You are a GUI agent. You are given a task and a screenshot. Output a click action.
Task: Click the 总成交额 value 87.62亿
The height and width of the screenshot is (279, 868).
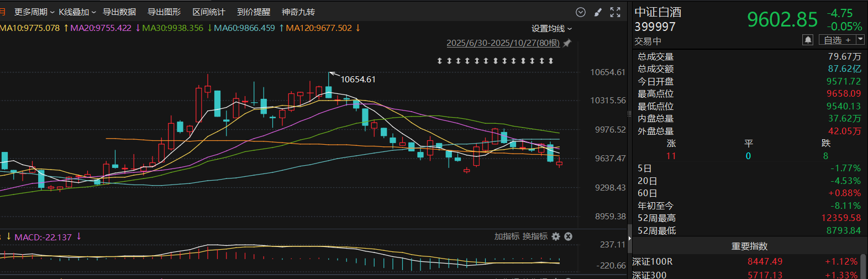pos(844,69)
